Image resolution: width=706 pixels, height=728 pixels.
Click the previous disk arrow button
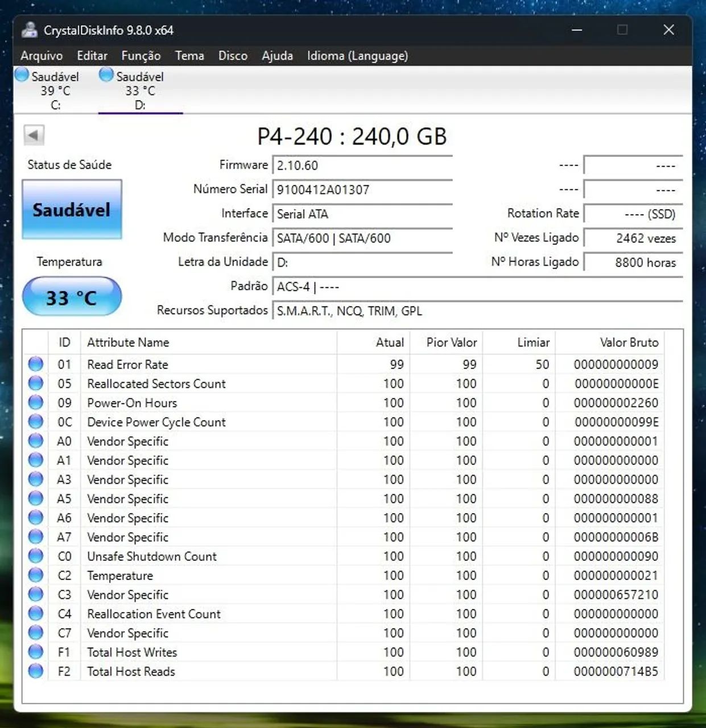pos(34,135)
